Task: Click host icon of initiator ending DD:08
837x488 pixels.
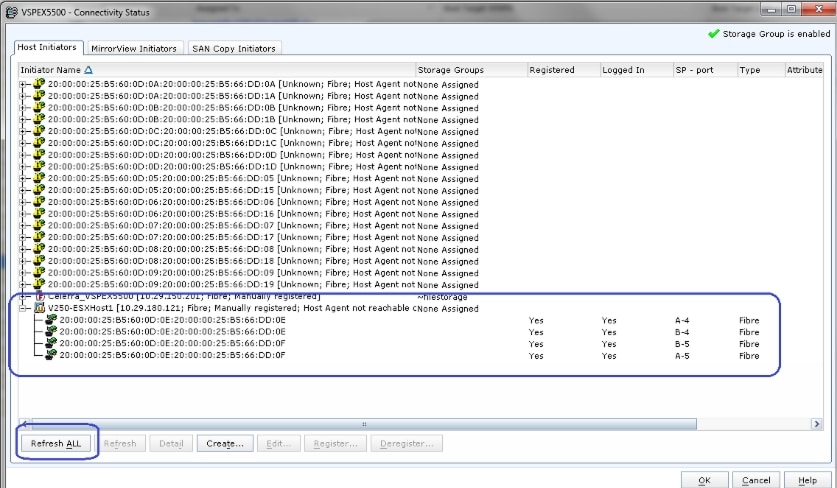Action: tap(39, 248)
